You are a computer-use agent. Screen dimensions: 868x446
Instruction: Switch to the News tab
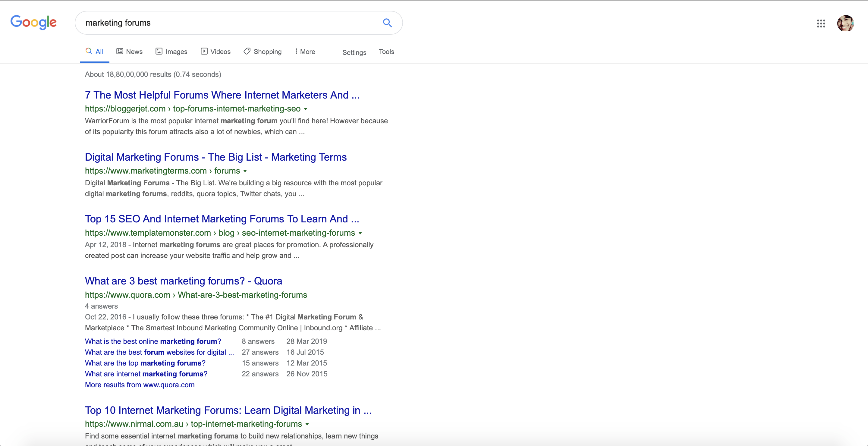click(129, 52)
